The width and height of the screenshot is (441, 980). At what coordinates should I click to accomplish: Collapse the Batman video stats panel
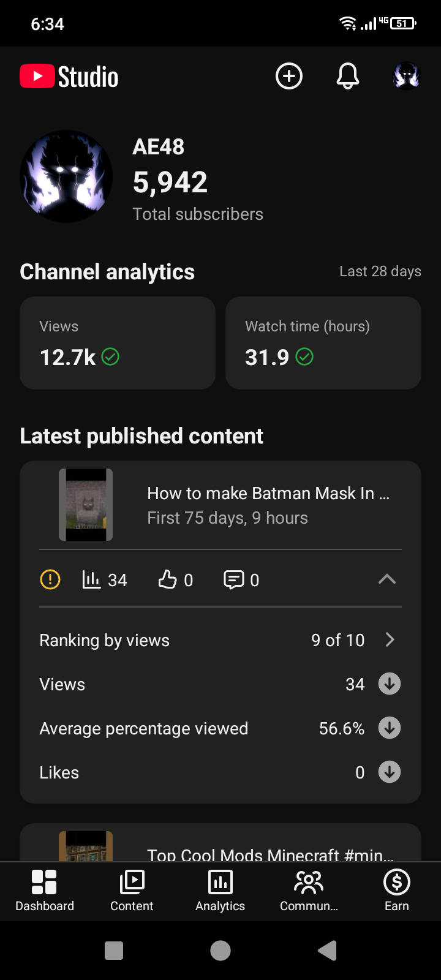387,579
